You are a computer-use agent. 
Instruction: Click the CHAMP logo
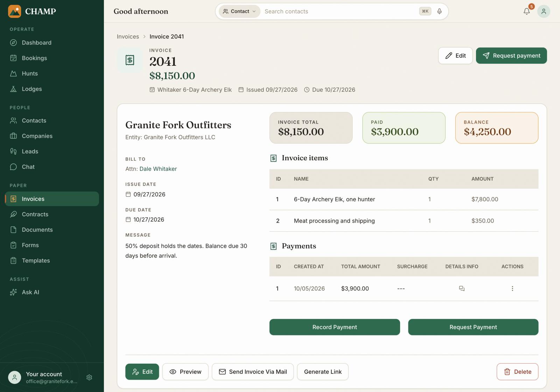(32, 11)
